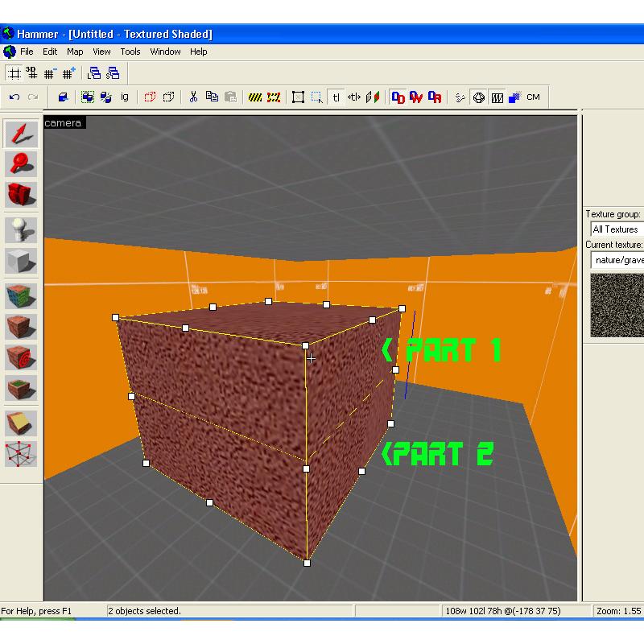Viewport: 644px width, 644px height.
Task: Click the Undo arrow button
Action: [14, 97]
